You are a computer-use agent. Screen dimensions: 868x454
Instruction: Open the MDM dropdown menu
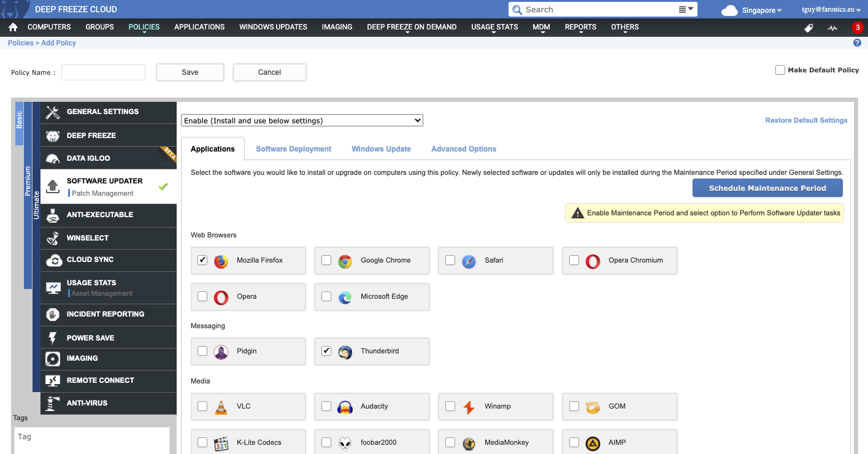click(x=541, y=27)
